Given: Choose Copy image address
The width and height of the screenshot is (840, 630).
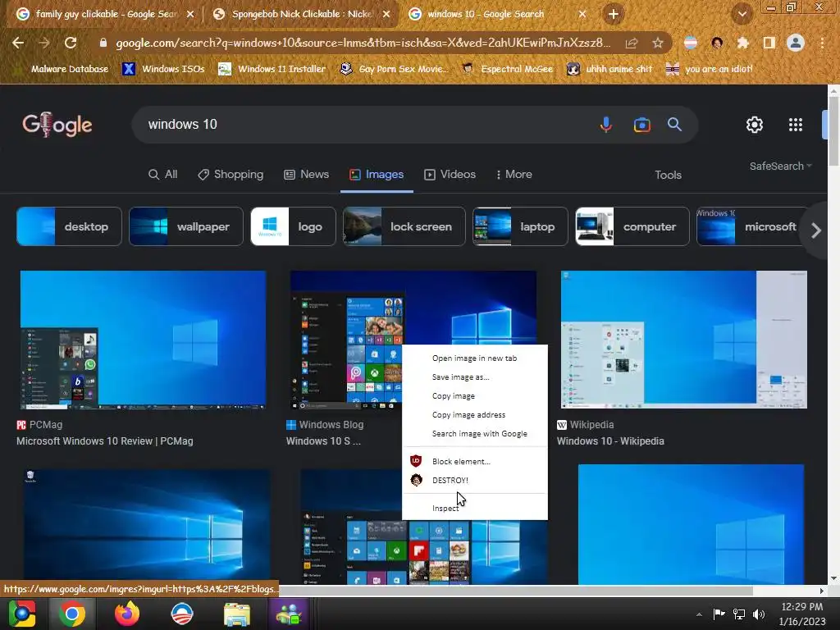Looking at the screenshot, I should coord(475,414).
